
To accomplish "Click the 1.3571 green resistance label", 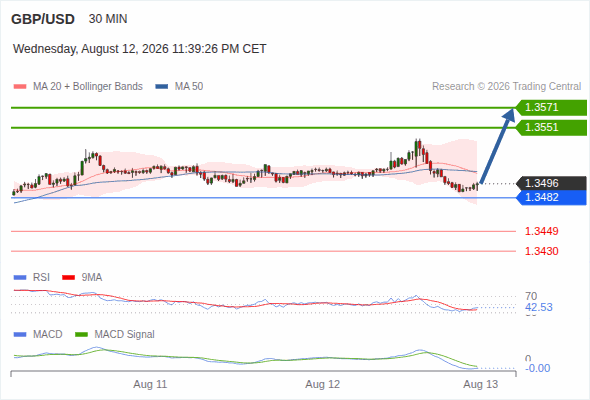I will pos(551,108).
